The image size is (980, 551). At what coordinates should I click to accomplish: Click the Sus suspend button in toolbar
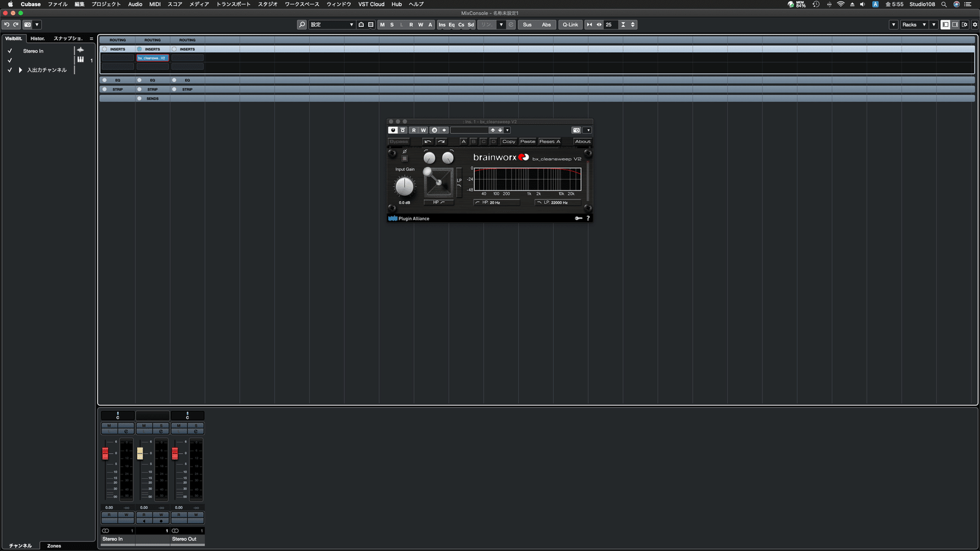[527, 24]
